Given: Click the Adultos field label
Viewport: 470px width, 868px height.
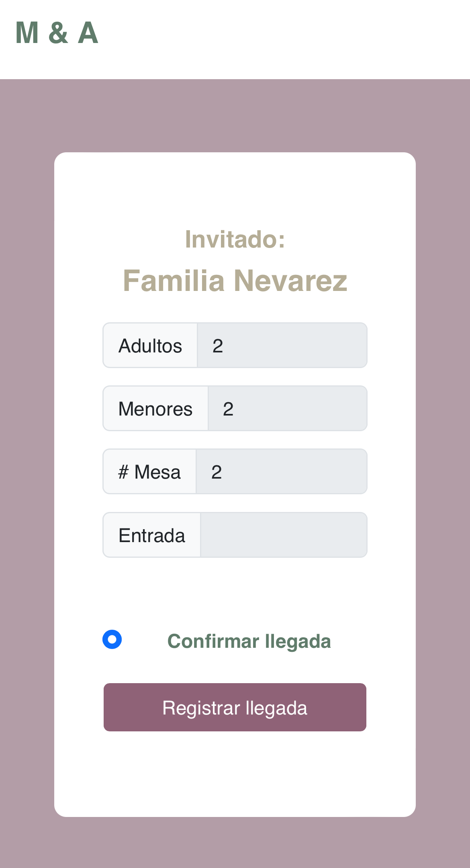Looking at the screenshot, I should [x=150, y=346].
